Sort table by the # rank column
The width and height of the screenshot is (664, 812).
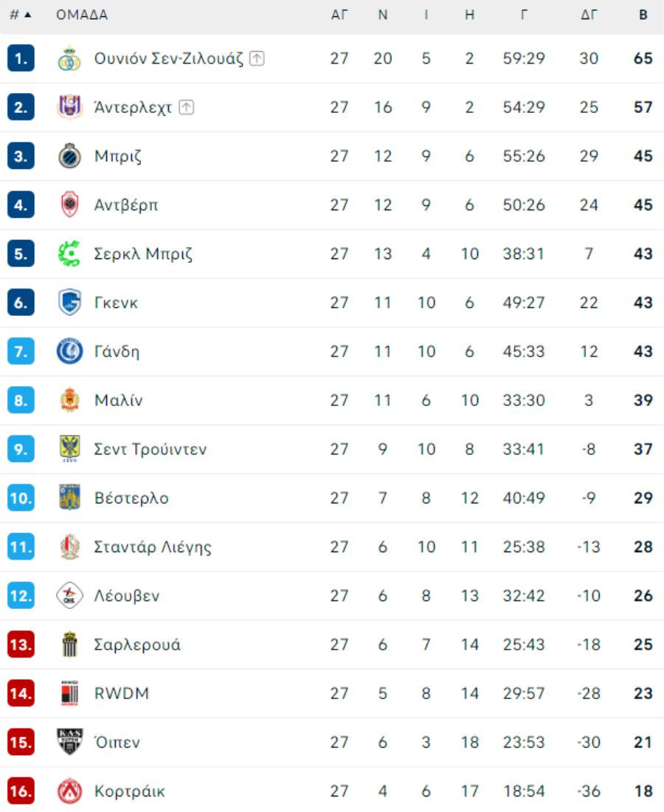tap(21, 15)
